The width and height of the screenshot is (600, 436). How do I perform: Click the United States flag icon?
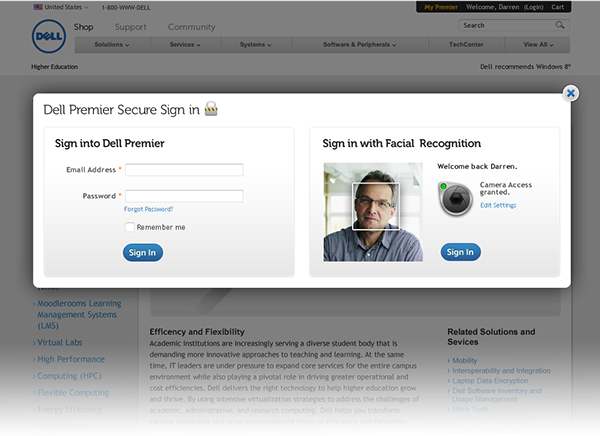point(38,7)
